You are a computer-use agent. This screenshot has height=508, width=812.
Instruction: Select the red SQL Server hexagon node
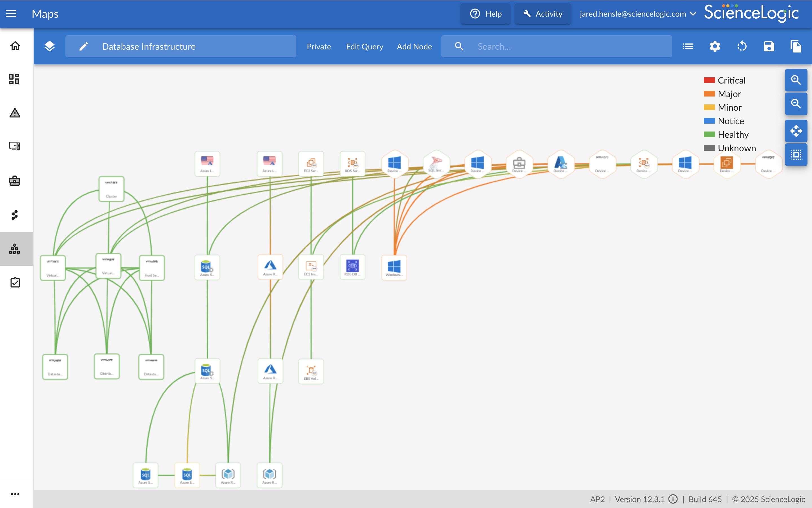coord(436,164)
